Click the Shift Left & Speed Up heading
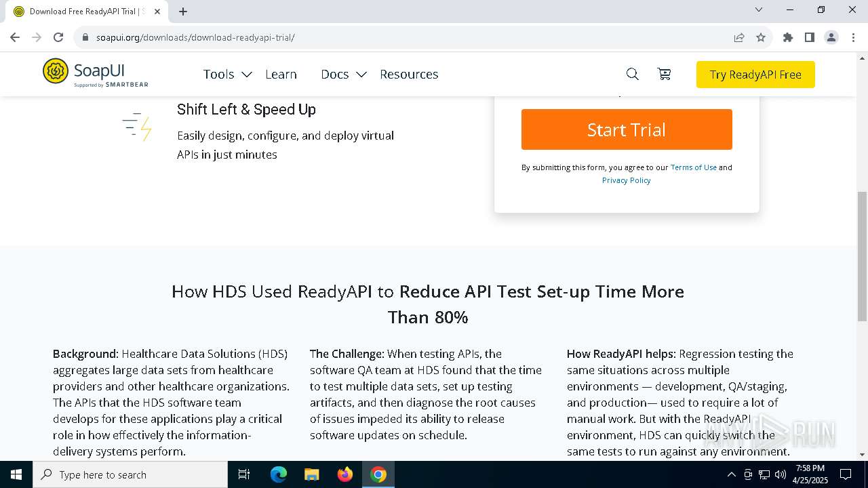The height and width of the screenshot is (488, 868). 246,109
